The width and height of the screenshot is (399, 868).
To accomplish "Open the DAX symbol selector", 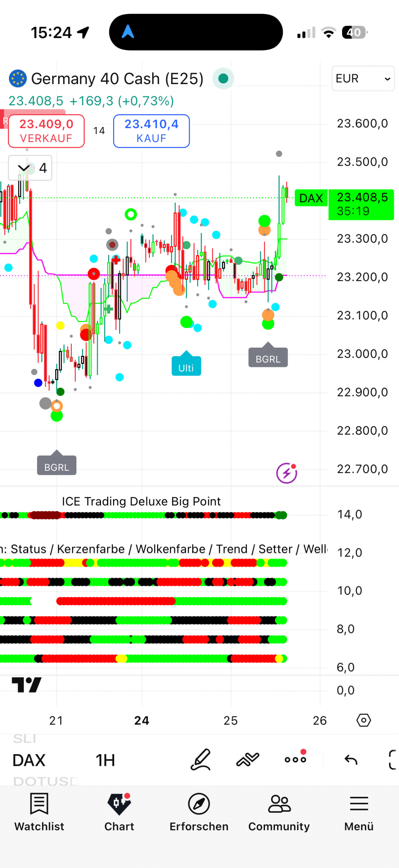I will (x=29, y=760).
